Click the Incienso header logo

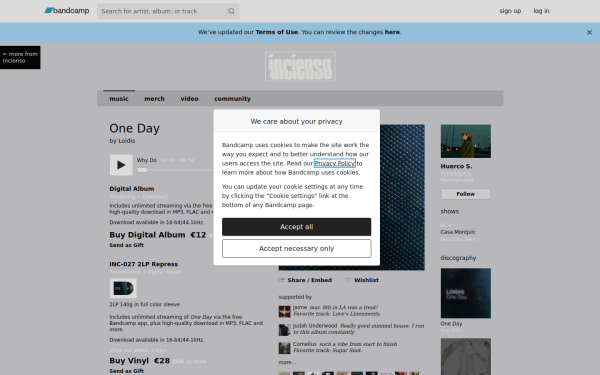pyautogui.click(x=300, y=67)
